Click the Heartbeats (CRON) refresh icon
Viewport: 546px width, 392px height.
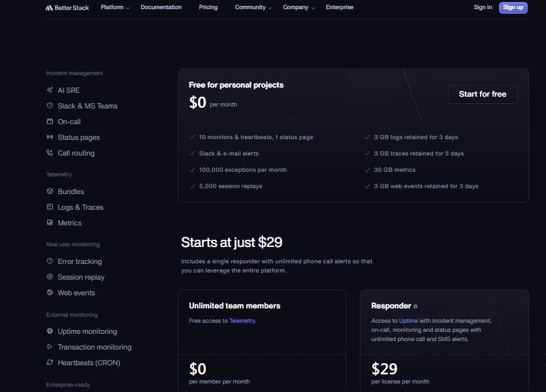click(50, 363)
